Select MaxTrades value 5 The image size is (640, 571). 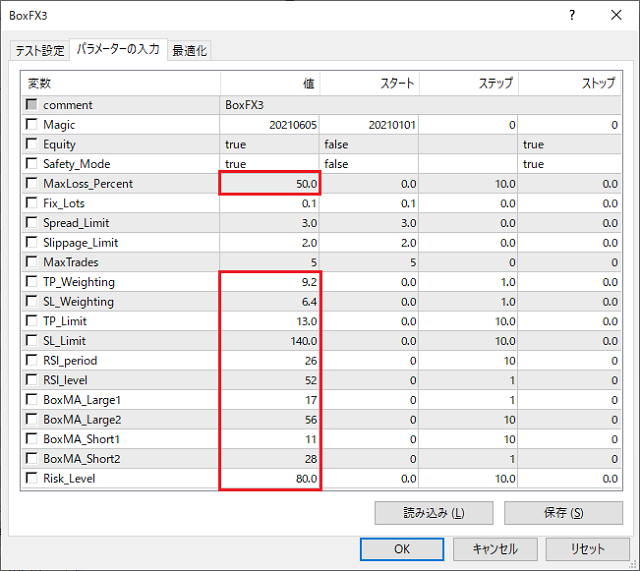tap(269, 262)
